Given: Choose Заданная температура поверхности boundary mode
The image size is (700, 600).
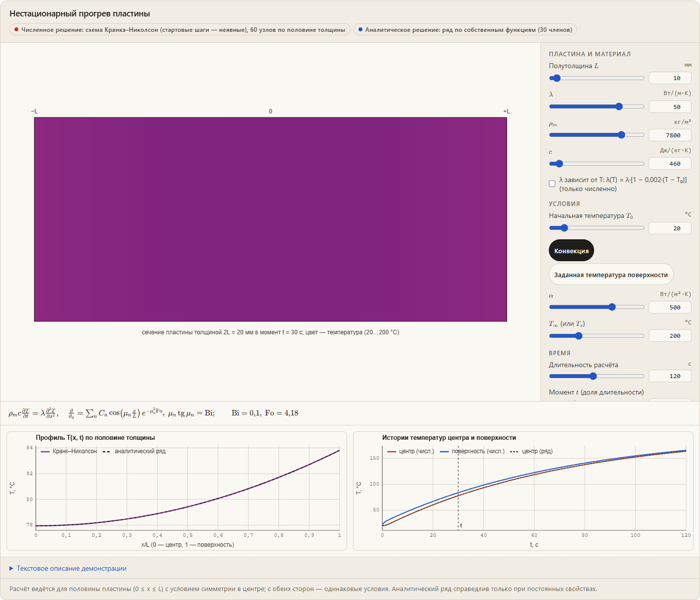Looking at the screenshot, I should (611, 274).
